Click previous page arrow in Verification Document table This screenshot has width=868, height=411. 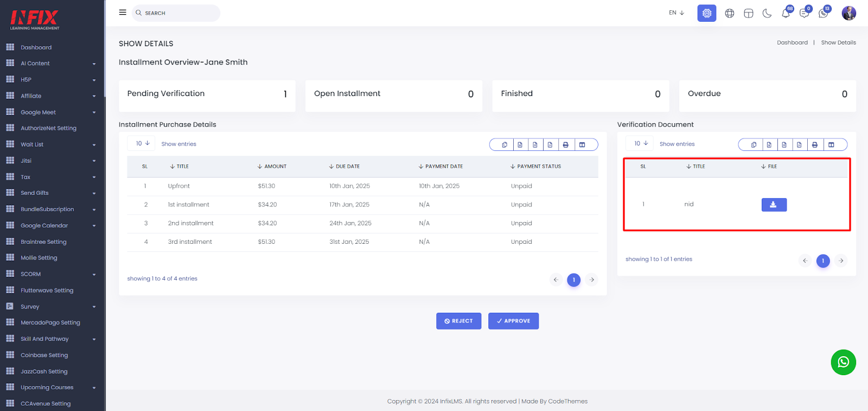805,261
